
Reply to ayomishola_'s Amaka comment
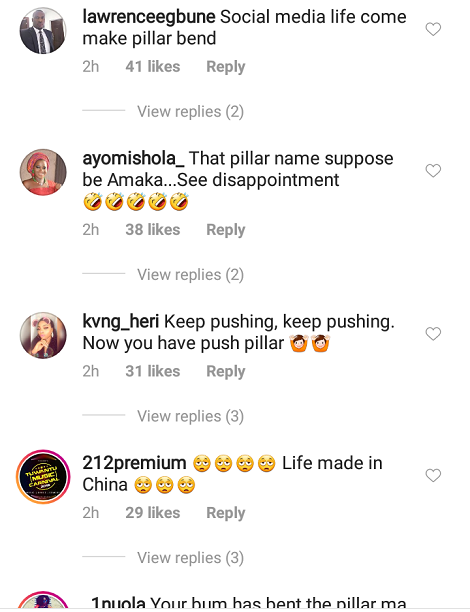pyautogui.click(x=226, y=230)
